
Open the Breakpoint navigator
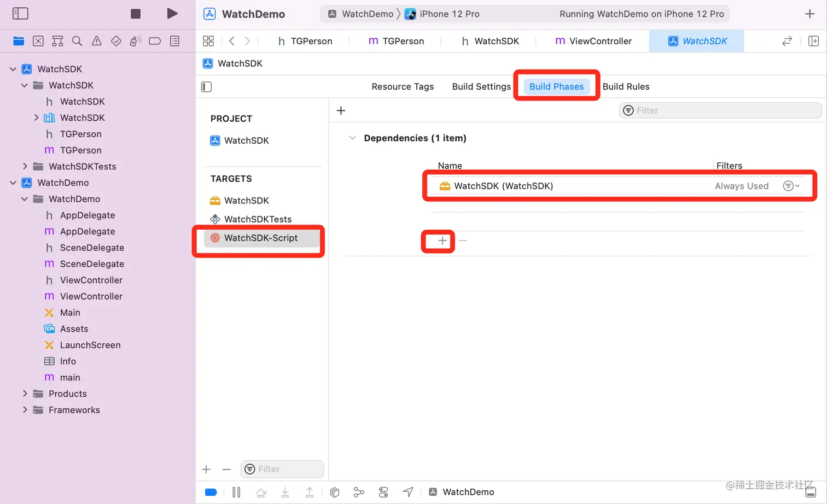tap(155, 41)
